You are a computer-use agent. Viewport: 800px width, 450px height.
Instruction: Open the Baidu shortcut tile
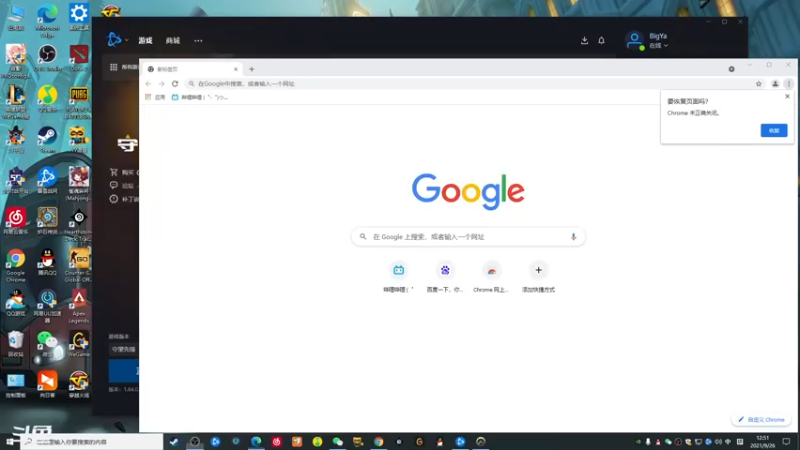pyautogui.click(x=445, y=277)
